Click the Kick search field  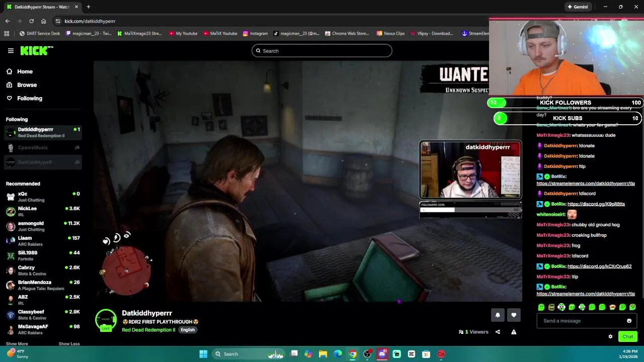pyautogui.click(x=322, y=51)
